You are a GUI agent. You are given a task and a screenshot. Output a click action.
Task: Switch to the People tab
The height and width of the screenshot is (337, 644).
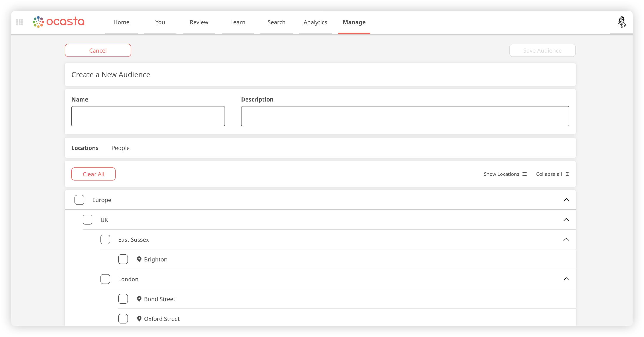tap(120, 148)
